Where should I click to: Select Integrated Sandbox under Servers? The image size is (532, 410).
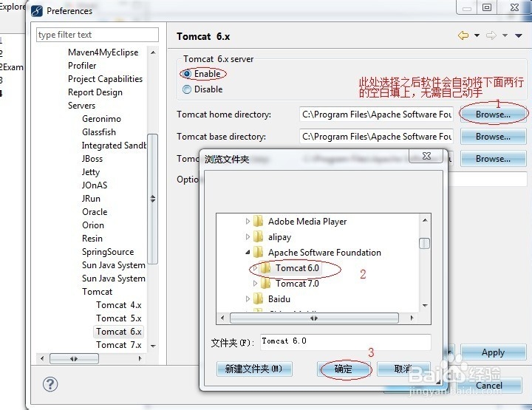coord(114,146)
